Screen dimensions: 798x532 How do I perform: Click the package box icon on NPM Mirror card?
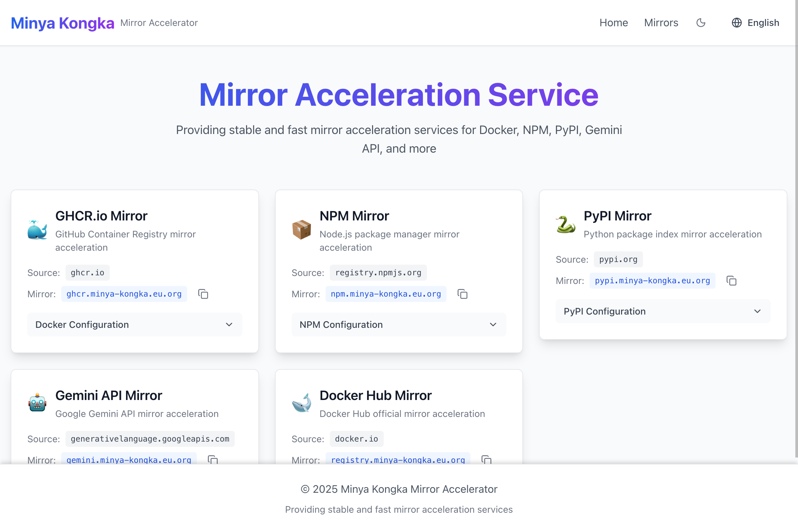tap(302, 230)
